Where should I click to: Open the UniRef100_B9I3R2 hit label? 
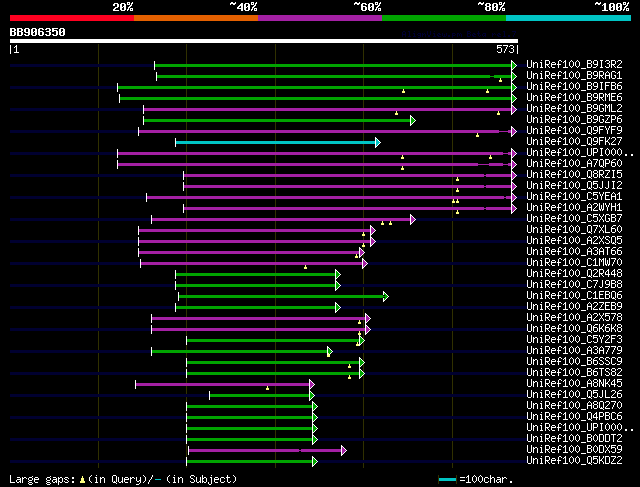click(574, 64)
